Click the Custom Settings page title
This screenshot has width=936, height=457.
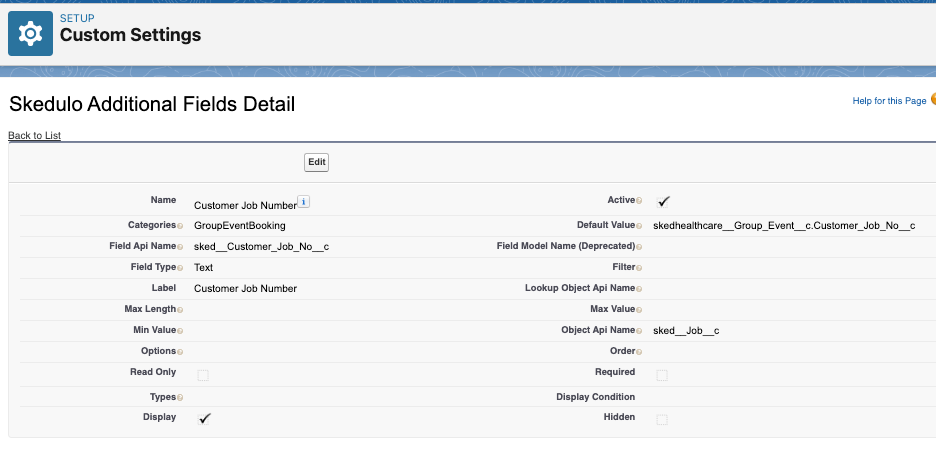tap(130, 35)
